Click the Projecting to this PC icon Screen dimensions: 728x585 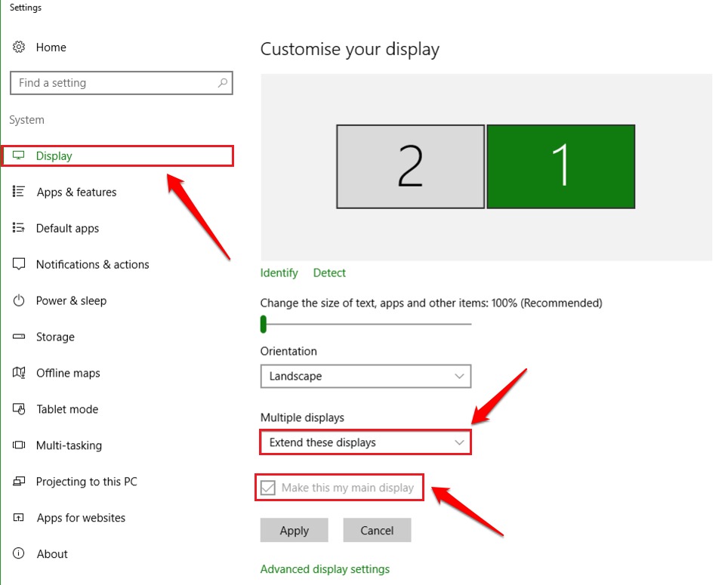pyautogui.click(x=19, y=481)
